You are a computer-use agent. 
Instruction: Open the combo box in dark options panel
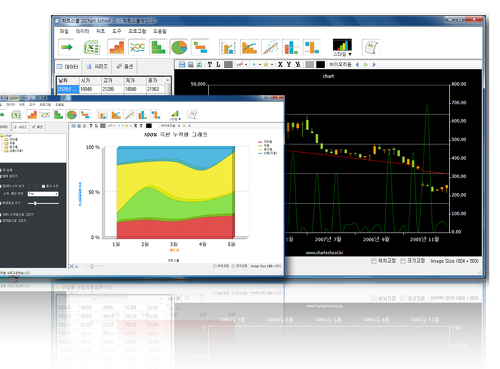tap(43, 194)
